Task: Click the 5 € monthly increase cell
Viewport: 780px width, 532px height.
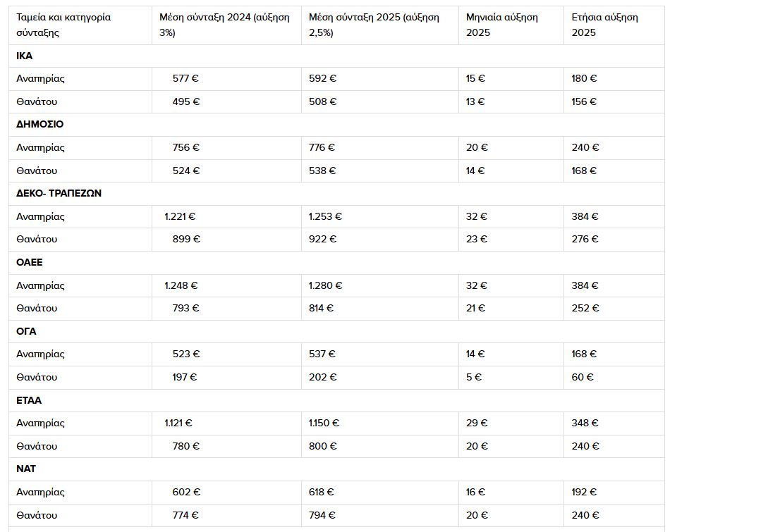Action: pos(511,378)
